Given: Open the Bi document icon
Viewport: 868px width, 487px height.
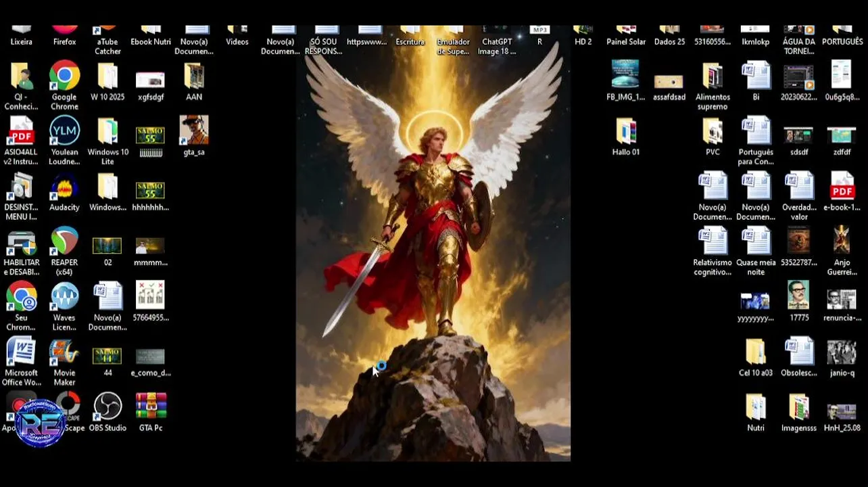Looking at the screenshot, I should 756,76.
